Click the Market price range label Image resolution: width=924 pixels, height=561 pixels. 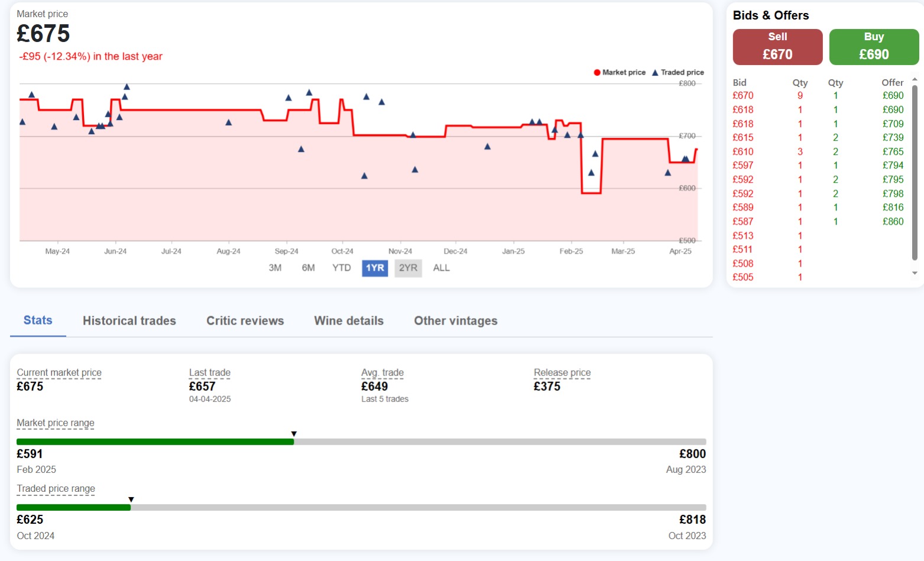(x=56, y=423)
